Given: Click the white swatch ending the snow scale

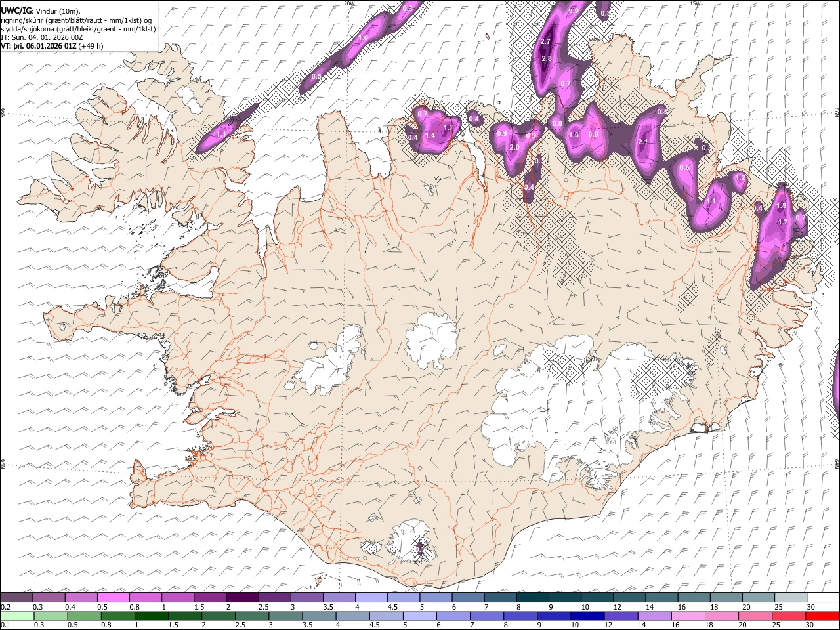Looking at the screenshot, I should point(823,597).
